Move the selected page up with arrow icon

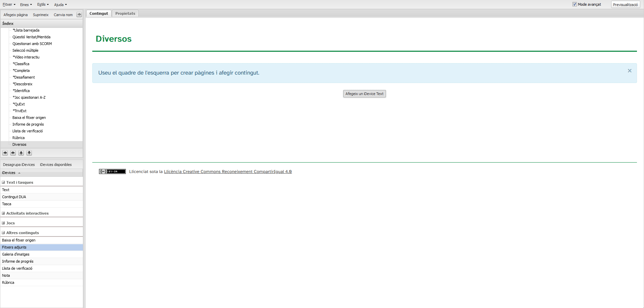pyautogui.click(x=21, y=153)
